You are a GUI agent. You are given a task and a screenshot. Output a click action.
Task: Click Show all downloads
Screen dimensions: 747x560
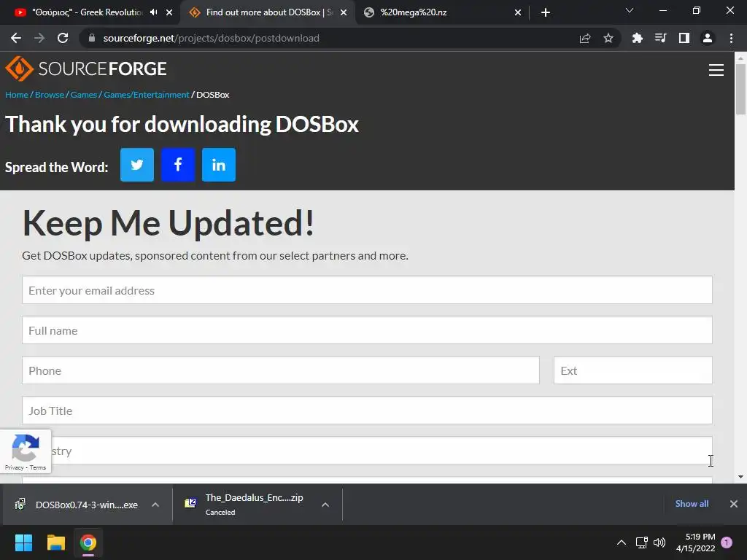click(692, 504)
